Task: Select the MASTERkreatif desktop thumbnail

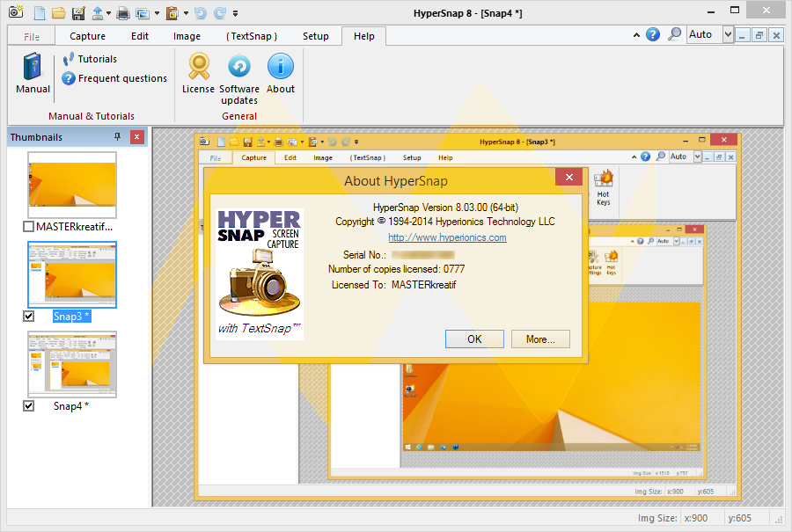Action: point(72,185)
